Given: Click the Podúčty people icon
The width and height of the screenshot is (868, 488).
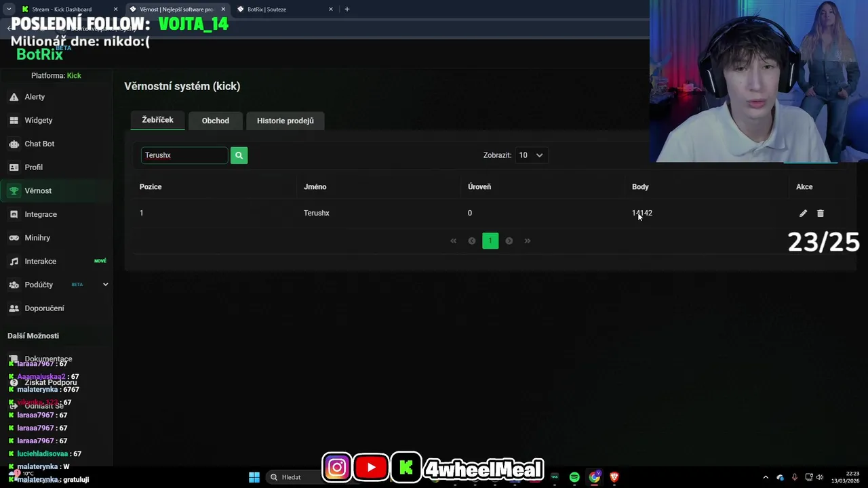Looking at the screenshot, I should [14, 285].
